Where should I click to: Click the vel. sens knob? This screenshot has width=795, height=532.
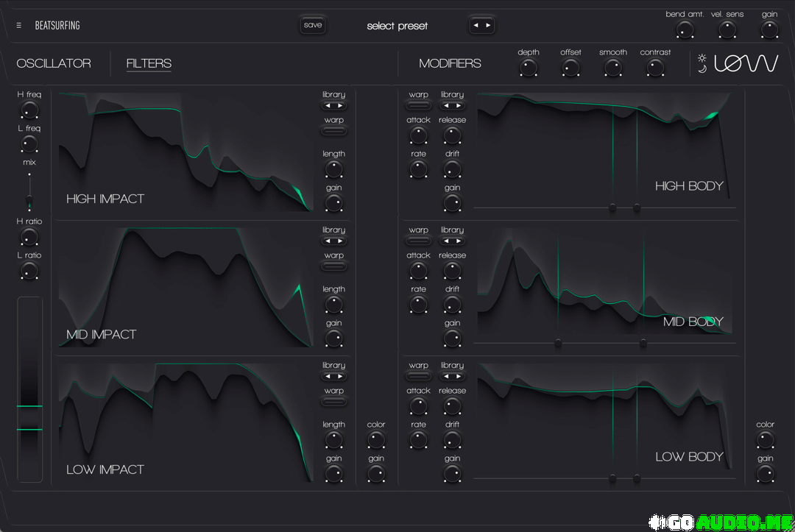point(727,30)
